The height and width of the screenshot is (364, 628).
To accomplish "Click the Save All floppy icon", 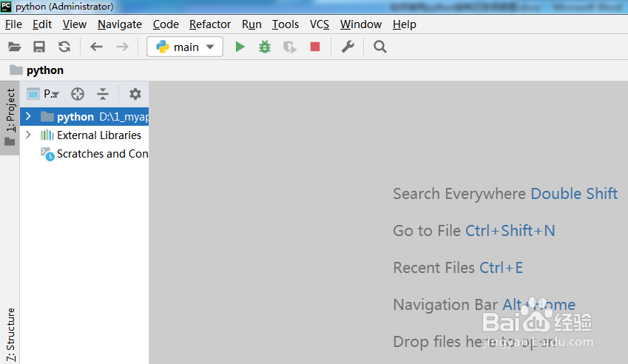I will pyautogui.click(x=39, y=47).
